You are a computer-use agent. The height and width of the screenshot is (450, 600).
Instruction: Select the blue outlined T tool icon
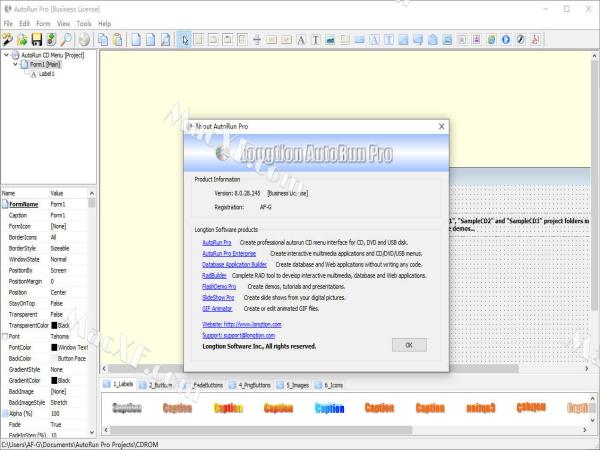(389, 39)
